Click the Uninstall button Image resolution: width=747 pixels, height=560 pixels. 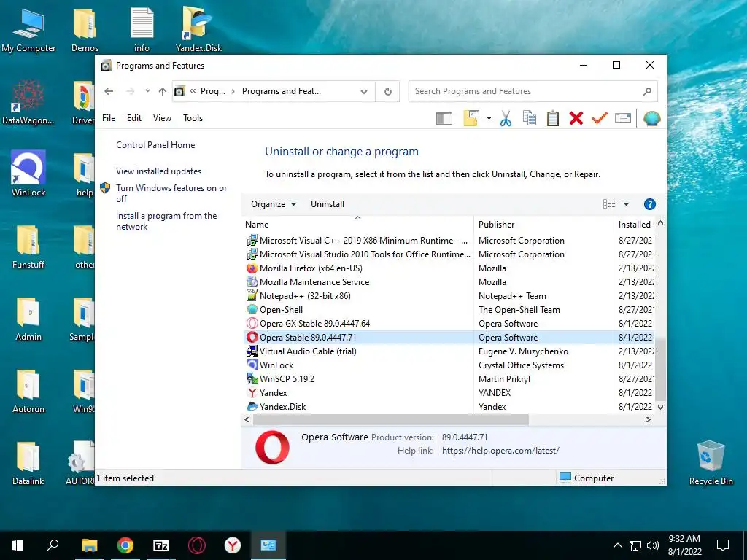click(x=328, y=204)
